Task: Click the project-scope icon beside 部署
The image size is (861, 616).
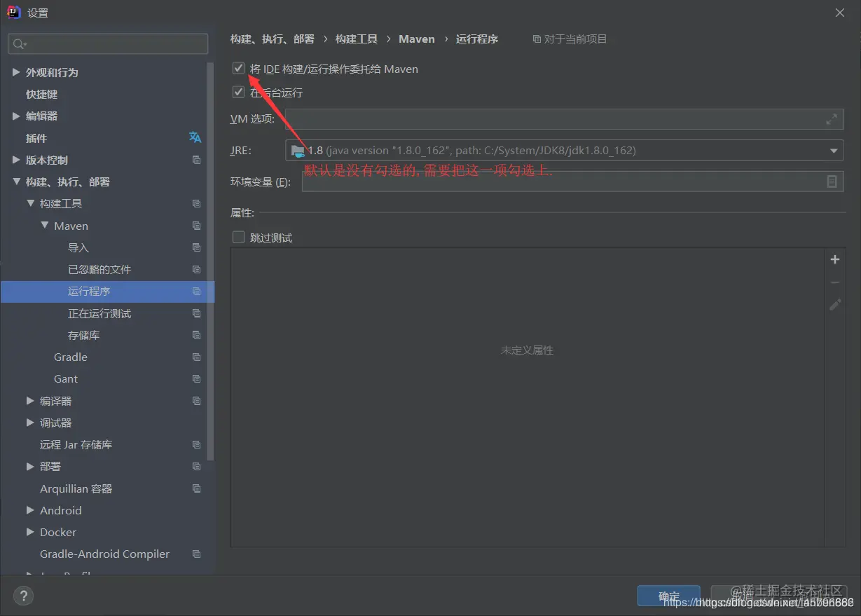Action: tap(196, 466)
